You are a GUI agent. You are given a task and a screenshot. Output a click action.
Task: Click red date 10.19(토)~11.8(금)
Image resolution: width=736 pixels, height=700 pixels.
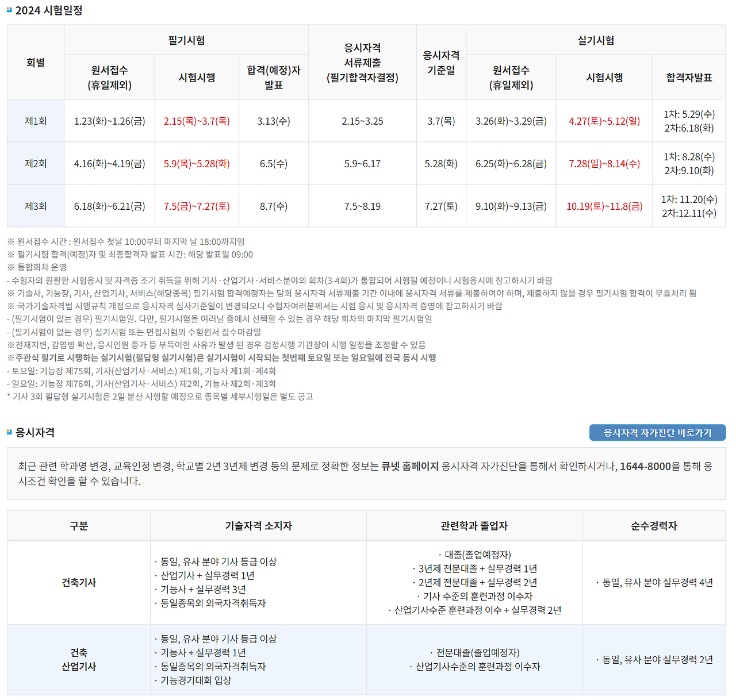[604, 206]
